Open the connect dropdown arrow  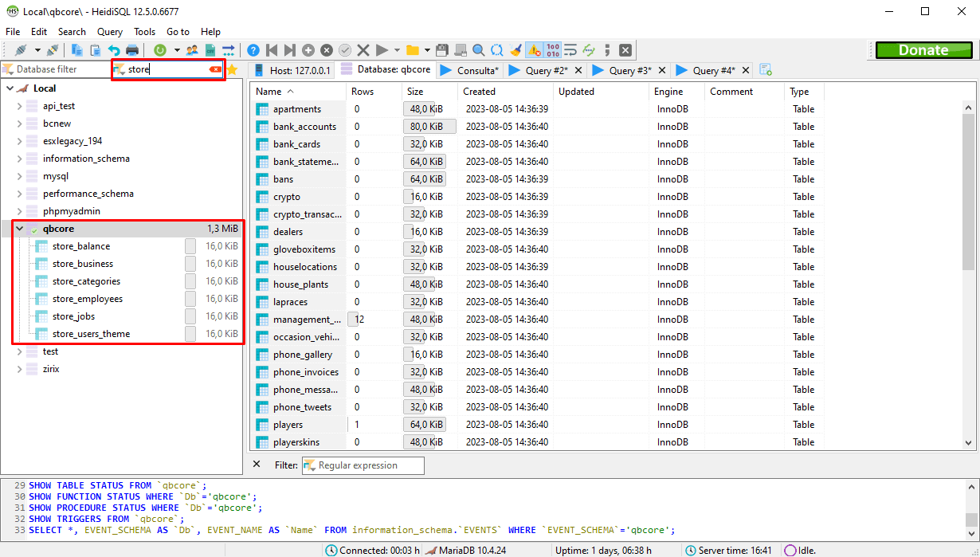click(37, 50)
